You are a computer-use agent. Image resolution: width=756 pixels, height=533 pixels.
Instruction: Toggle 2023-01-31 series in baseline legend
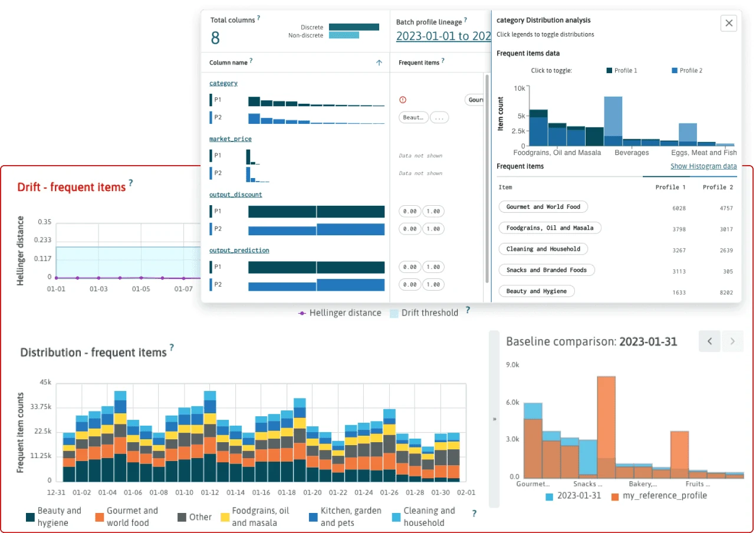[573, 496]
